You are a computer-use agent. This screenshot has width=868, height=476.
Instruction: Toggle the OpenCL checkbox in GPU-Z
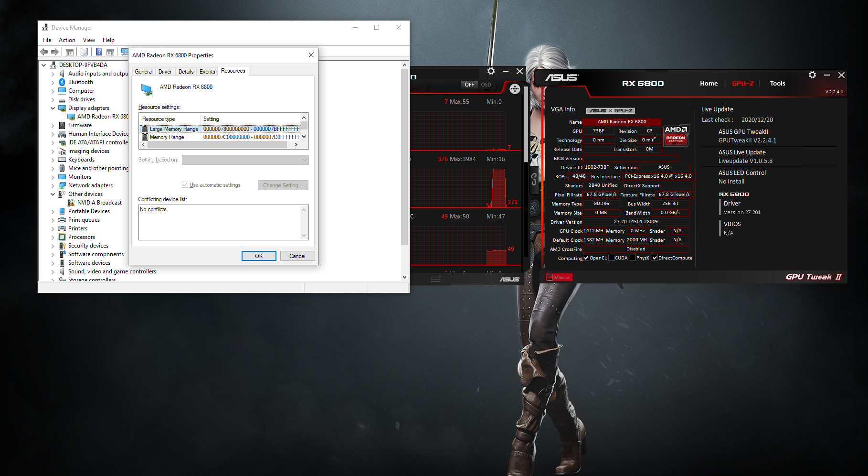[586, 258]
